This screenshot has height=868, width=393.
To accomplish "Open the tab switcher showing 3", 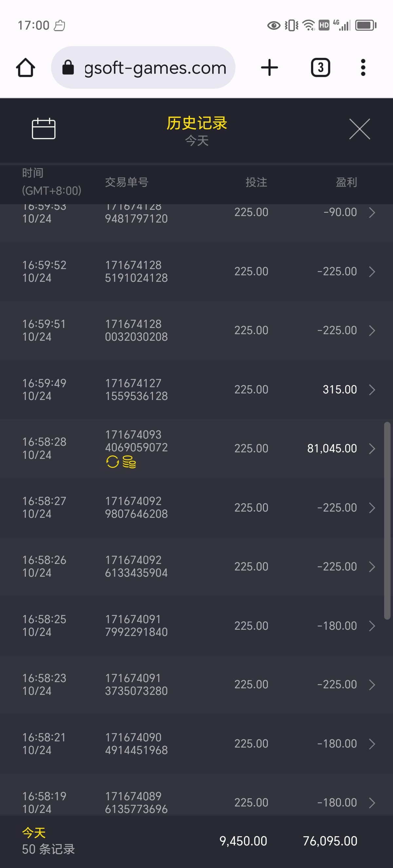I will pyautogui.click(x=320, y=67).
